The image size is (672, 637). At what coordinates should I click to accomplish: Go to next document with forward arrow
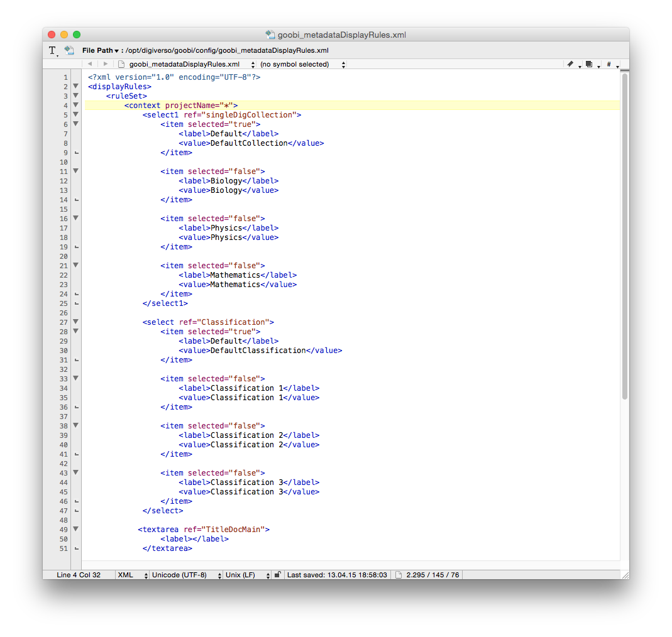[106, 64]
